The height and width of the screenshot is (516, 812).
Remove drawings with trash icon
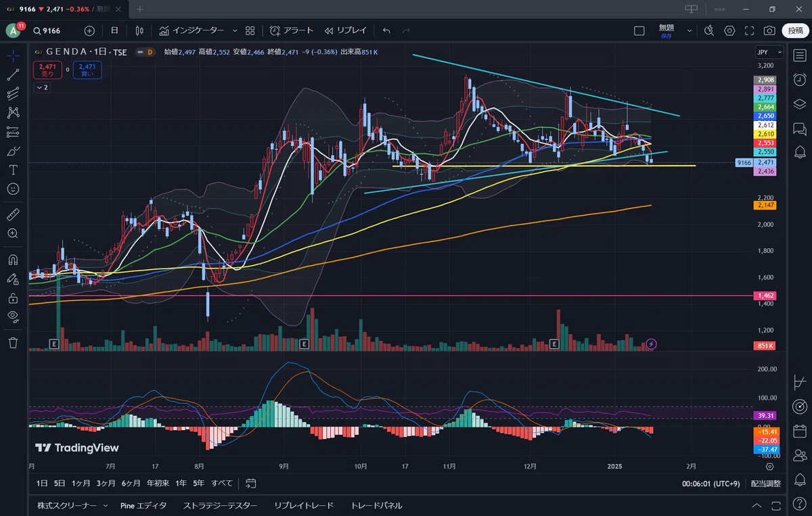pyautogui.click(x=13, y=342)
